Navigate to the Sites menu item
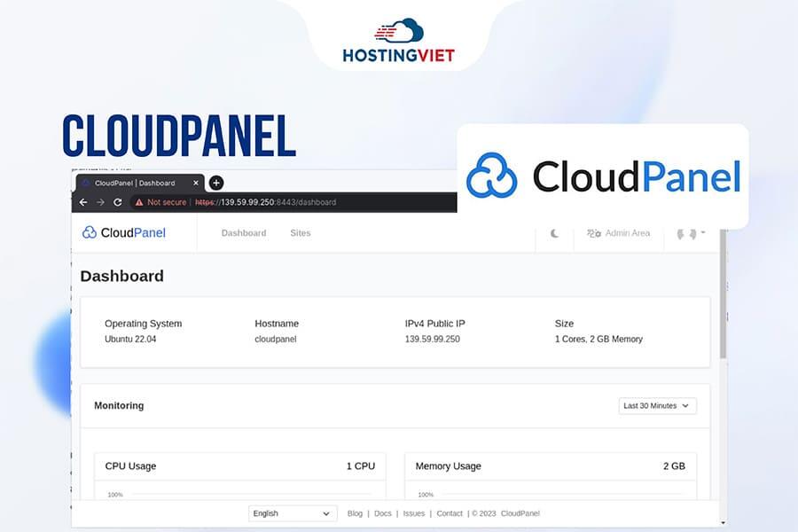The image size is (798, 532). click(300, 233)
